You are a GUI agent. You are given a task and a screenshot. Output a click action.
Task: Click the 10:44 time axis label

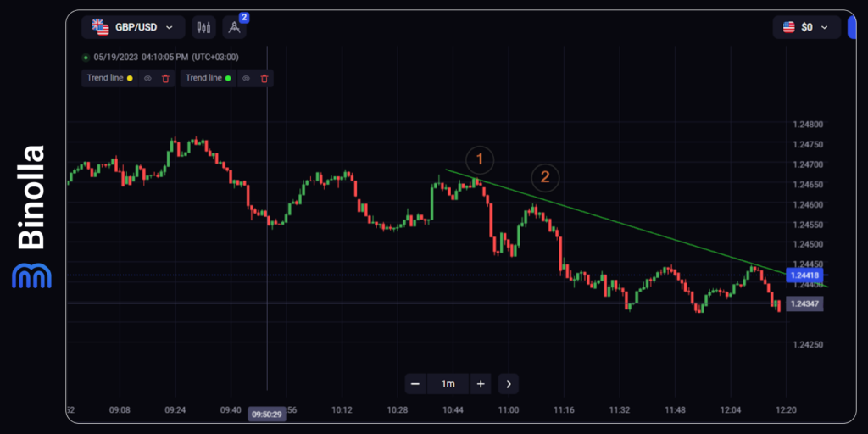click(x=453, y=410)
